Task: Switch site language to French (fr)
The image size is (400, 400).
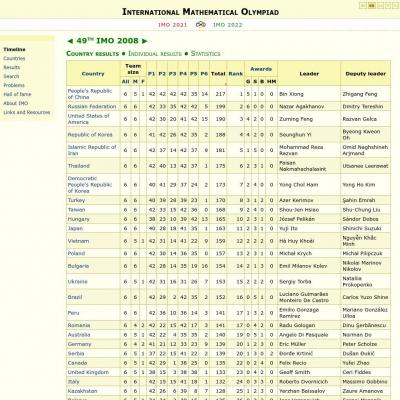Action: click(388, 5)
